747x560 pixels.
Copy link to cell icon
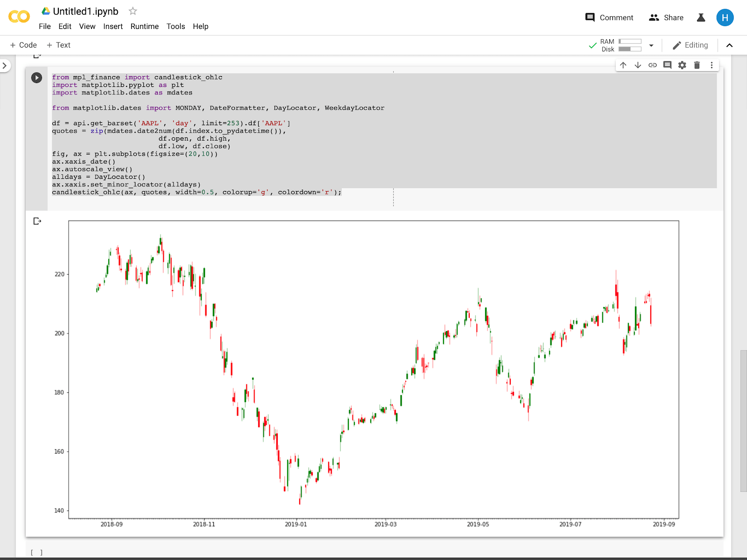(653, 65)
